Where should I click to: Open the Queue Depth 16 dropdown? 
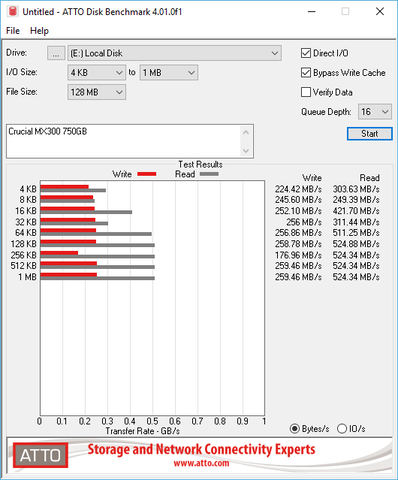pos(375,112)
